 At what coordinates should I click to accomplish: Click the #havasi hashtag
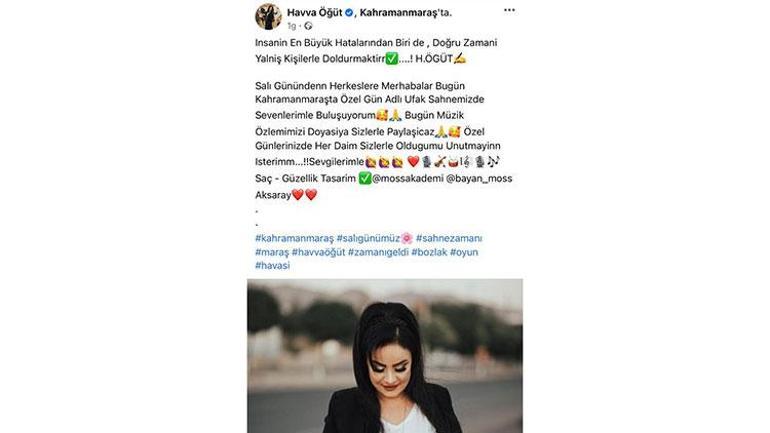pos(273,266)
